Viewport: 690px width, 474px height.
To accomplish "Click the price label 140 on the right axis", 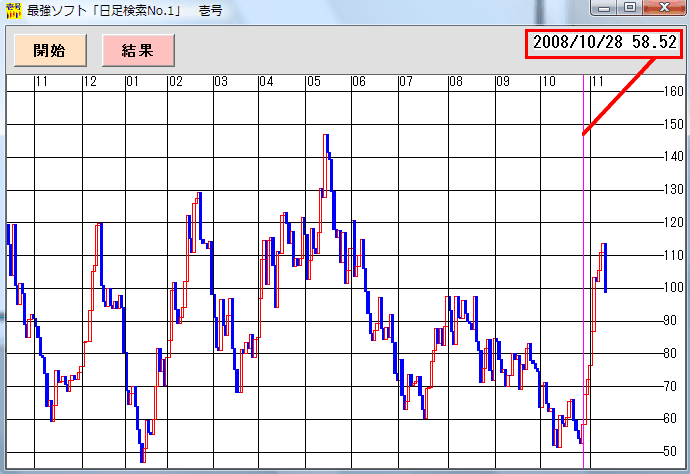I will pos(674,157).
